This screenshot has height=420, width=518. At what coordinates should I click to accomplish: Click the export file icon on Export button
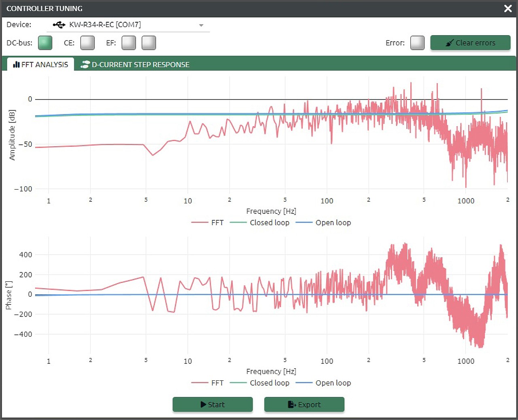coord(292,405)
